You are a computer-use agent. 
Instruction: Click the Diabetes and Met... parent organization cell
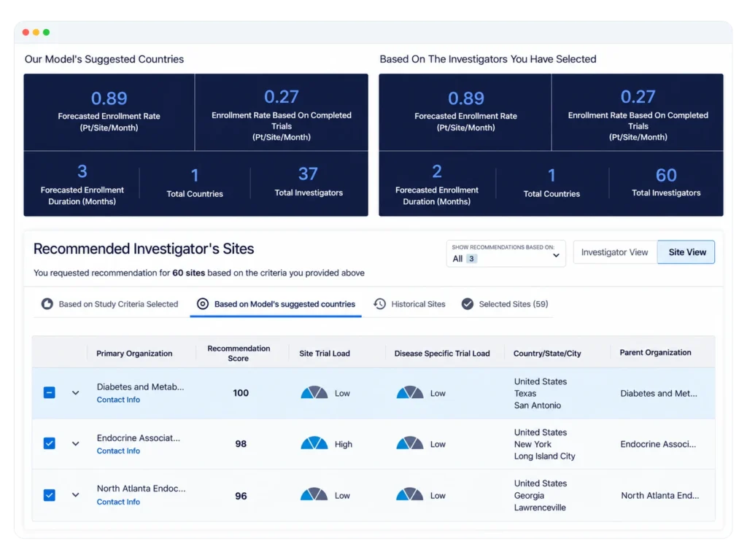(659, 393)
